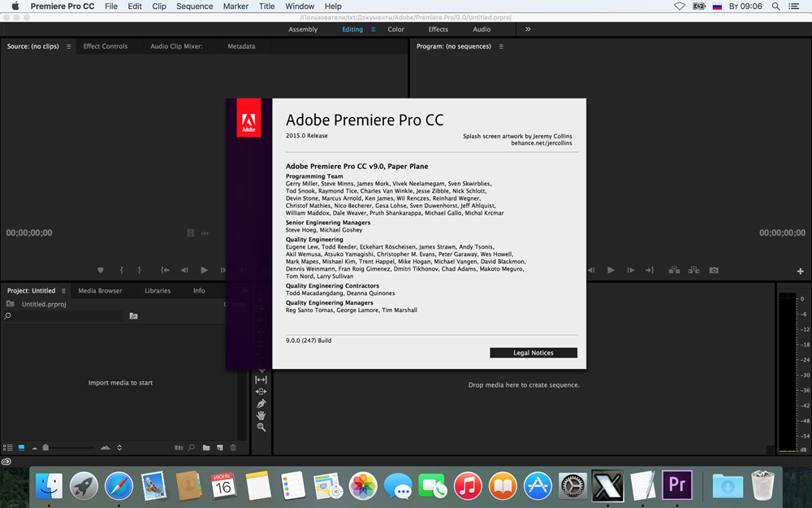
Task: Open the Clip menu
Action: [x=159, y=7]
